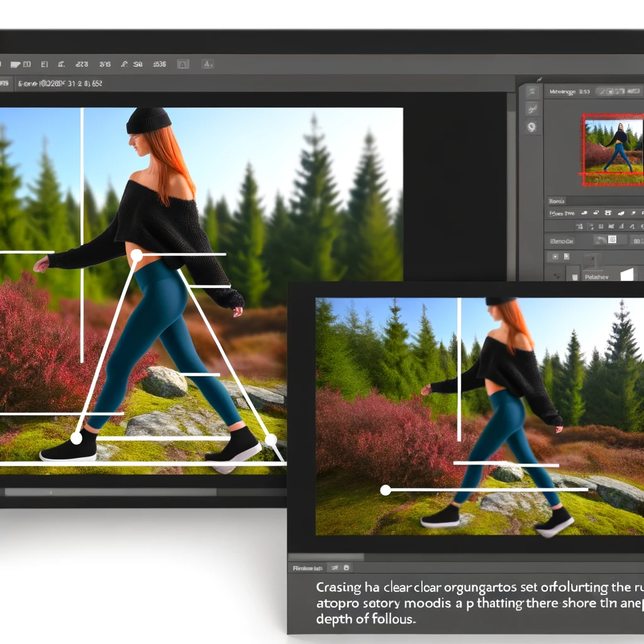Image resolution: width=644 pixels, height=644 pixels.
Task: Click the '80' value field right of 'Eleno Cx'
Action: tap(638, 241)
